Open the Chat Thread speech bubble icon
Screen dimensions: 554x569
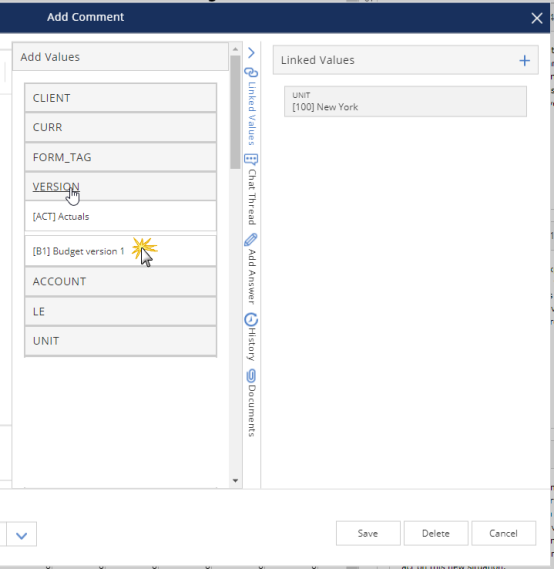point(251,159)
